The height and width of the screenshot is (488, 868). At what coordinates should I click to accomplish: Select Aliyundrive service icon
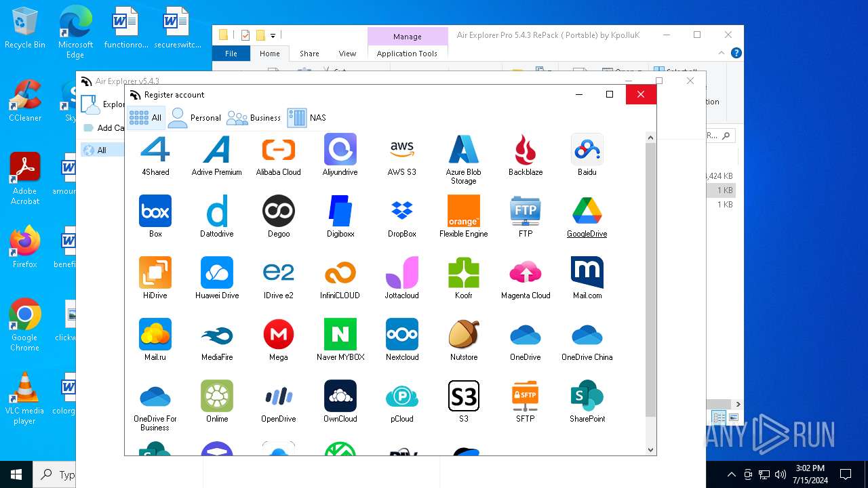coord(340,155)
